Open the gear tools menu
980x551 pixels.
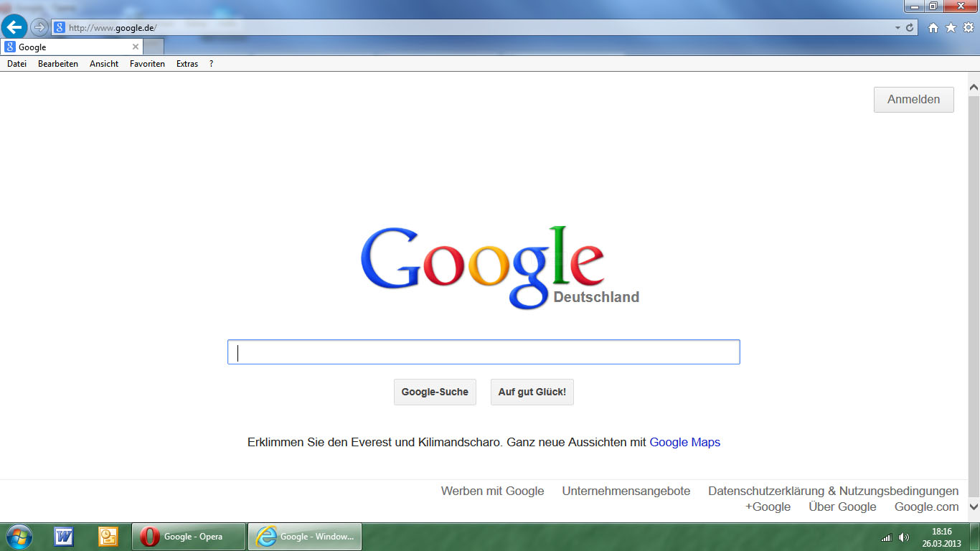(968, 28)
